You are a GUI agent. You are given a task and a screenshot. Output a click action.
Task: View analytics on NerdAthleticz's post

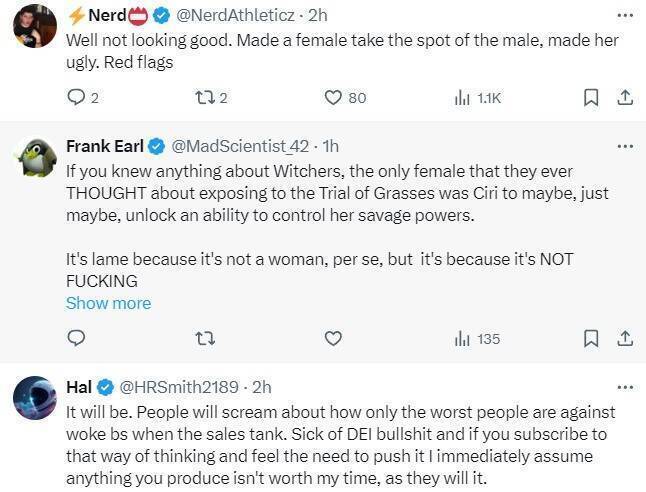463,97
